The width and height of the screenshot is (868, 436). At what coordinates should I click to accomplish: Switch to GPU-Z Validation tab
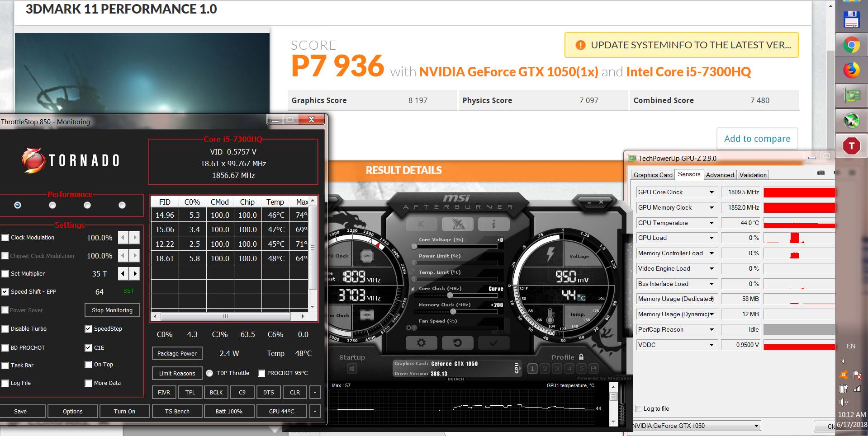753,175
